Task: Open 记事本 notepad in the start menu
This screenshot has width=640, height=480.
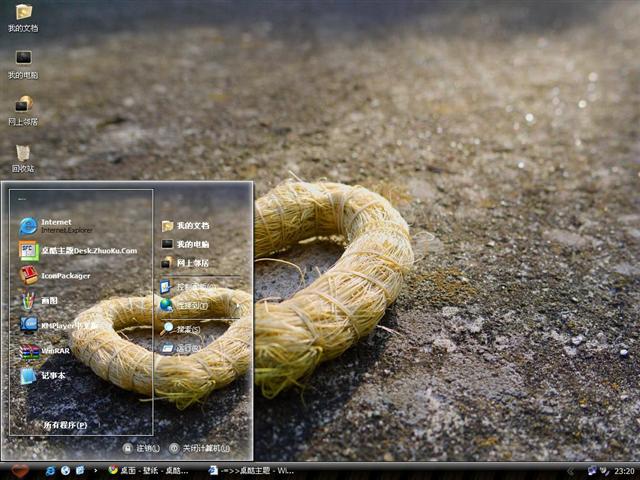Action: point(42,376)
